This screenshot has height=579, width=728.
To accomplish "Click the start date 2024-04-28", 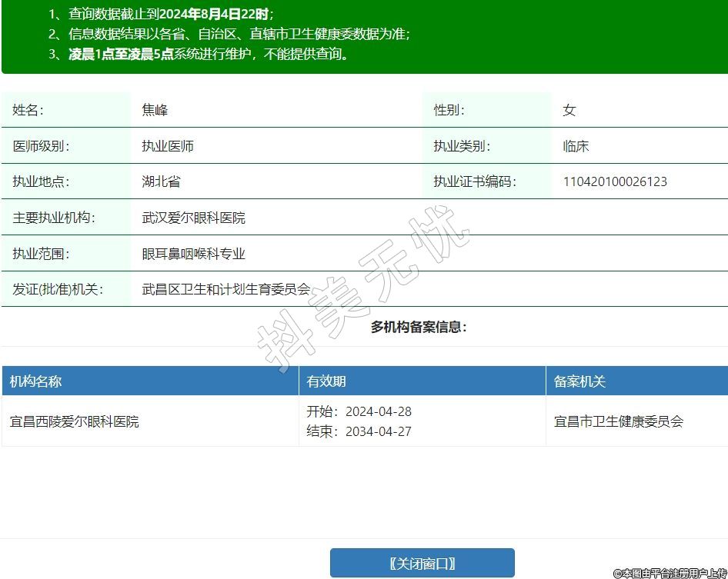I will pos(378,411).
